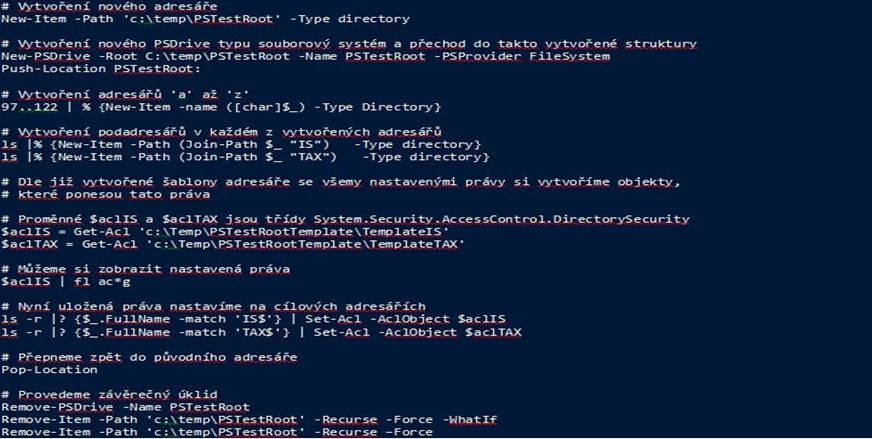Click the TemplateTAX path string

(305, 244)
